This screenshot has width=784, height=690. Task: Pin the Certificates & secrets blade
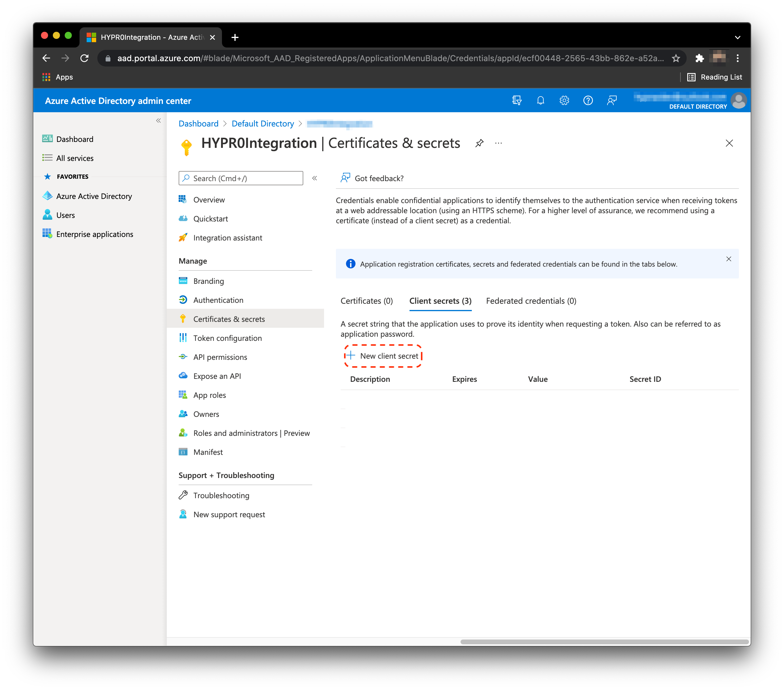coord(480,143)
